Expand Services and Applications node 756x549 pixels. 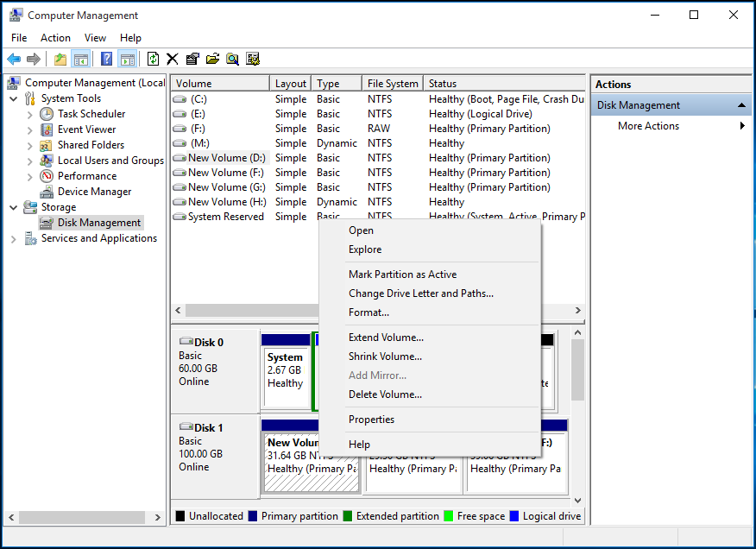click(x=14, y=239)
